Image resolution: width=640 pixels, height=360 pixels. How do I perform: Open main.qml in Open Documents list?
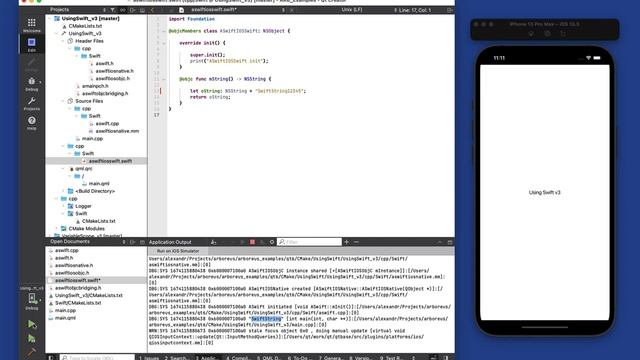coord(65,318)
